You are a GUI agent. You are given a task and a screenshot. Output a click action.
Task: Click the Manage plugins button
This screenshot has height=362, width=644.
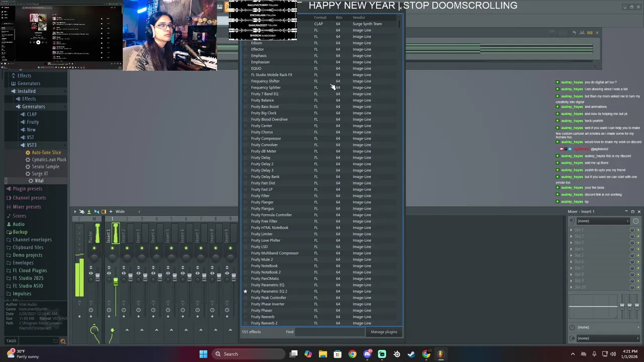click(x=384, y=332)
